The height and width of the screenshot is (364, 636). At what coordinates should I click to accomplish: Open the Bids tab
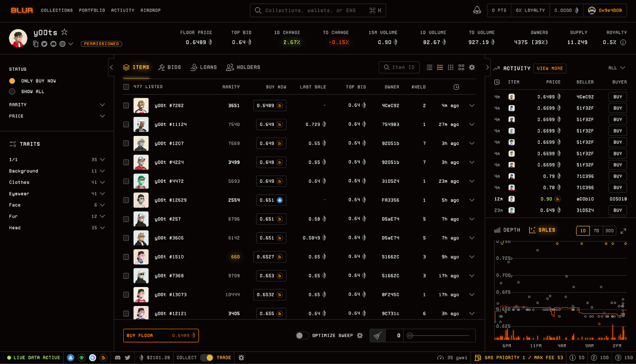point(170,67)
